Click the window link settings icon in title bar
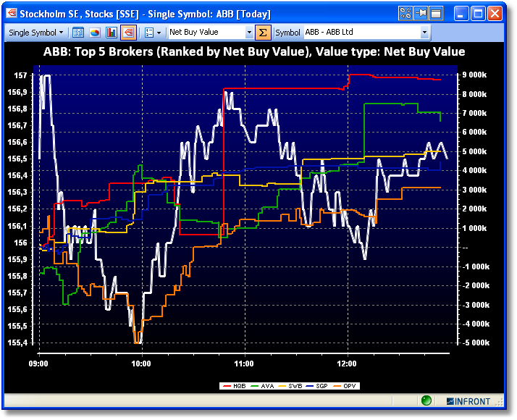517x420 pixels. tap(405, 14)
